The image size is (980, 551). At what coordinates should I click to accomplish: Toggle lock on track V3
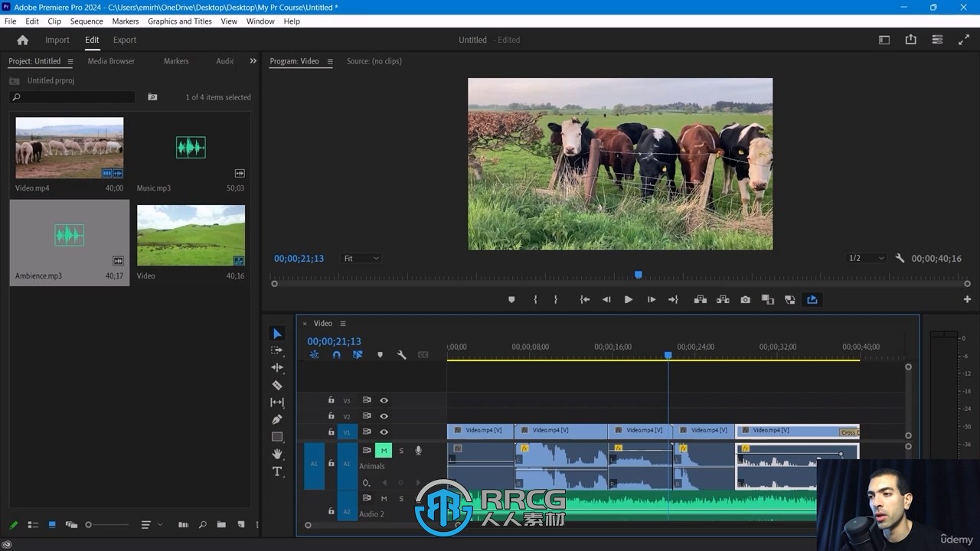point(331,400)
